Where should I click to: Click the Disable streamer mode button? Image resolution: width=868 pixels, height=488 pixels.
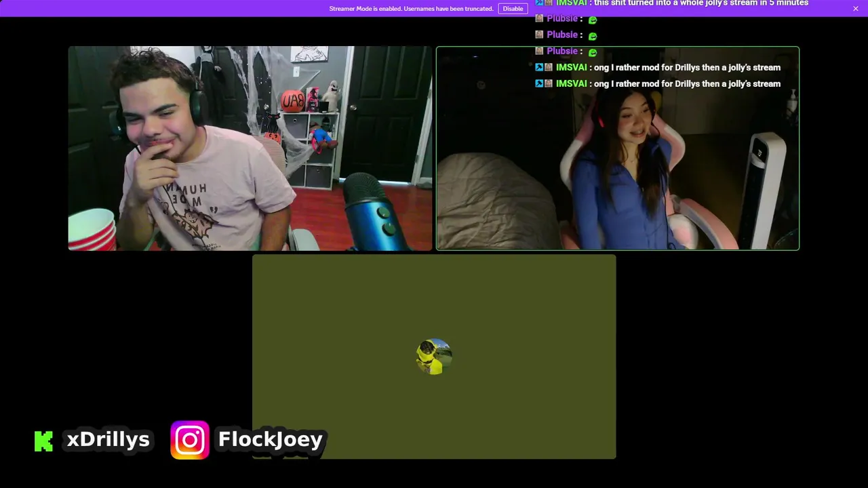tap(513, 9)
